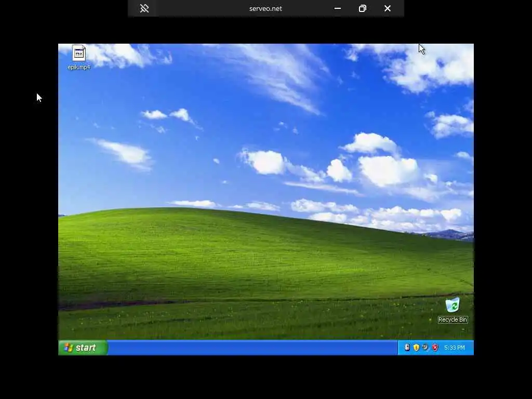Minimize the serveo.net remote session window
The width and height of the screenshot is (532, 399).
338,8
